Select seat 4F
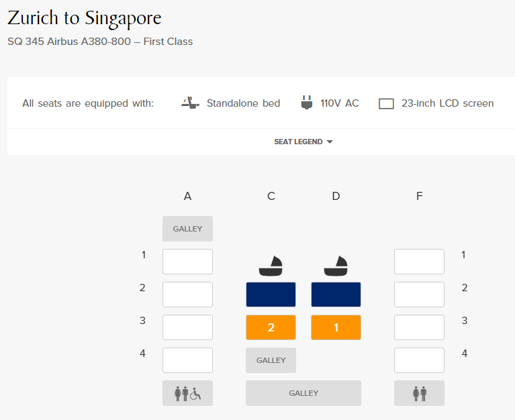 [420, 360]
